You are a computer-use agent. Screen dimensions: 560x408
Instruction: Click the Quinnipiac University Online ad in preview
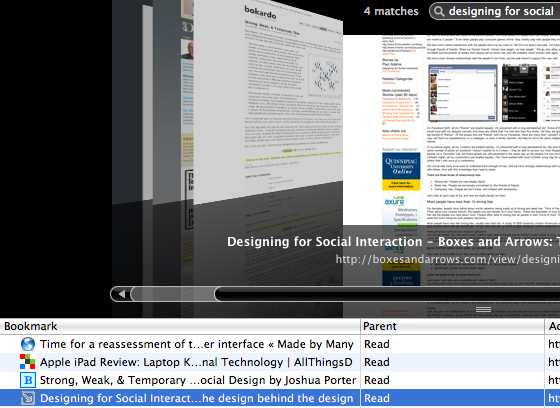(401, 171)
